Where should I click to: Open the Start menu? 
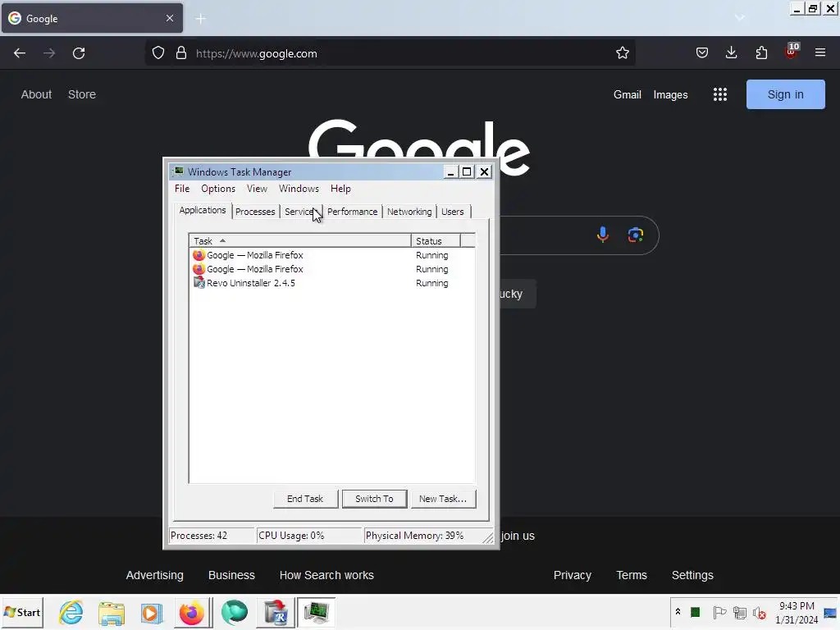tap(22, 612)
